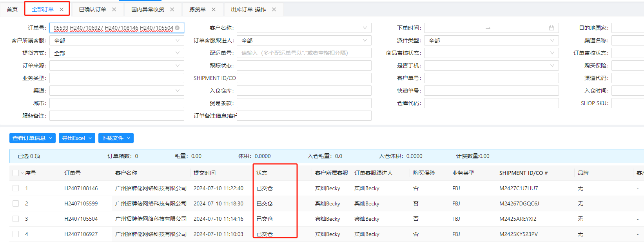Click the 查看订单信息 button
Screen dimensions: 644x247
[33, 138]
